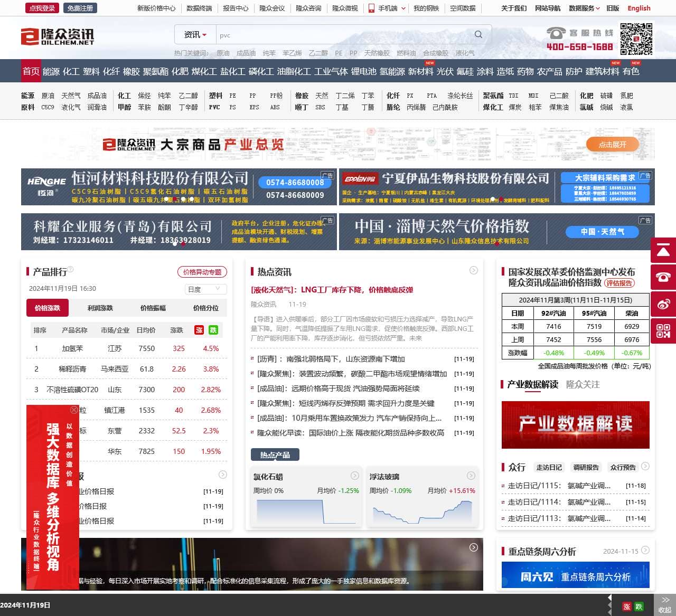
Task: Select the 调研报告 tab
Action: tap(586, 467)
